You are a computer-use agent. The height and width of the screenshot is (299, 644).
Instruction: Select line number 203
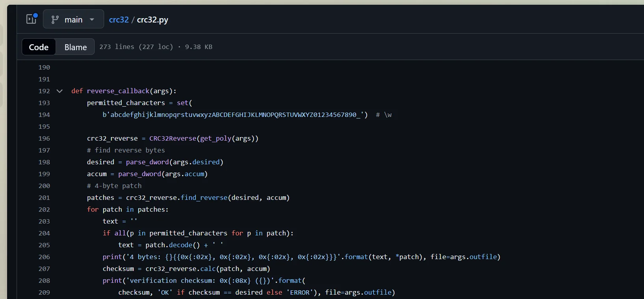pos(44,222)
